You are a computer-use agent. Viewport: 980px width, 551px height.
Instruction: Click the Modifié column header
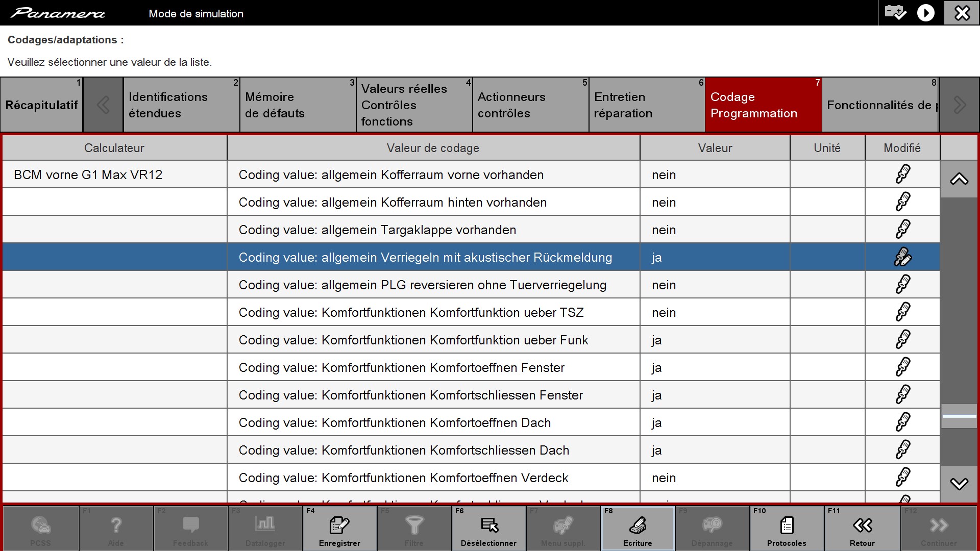(902, 148)
